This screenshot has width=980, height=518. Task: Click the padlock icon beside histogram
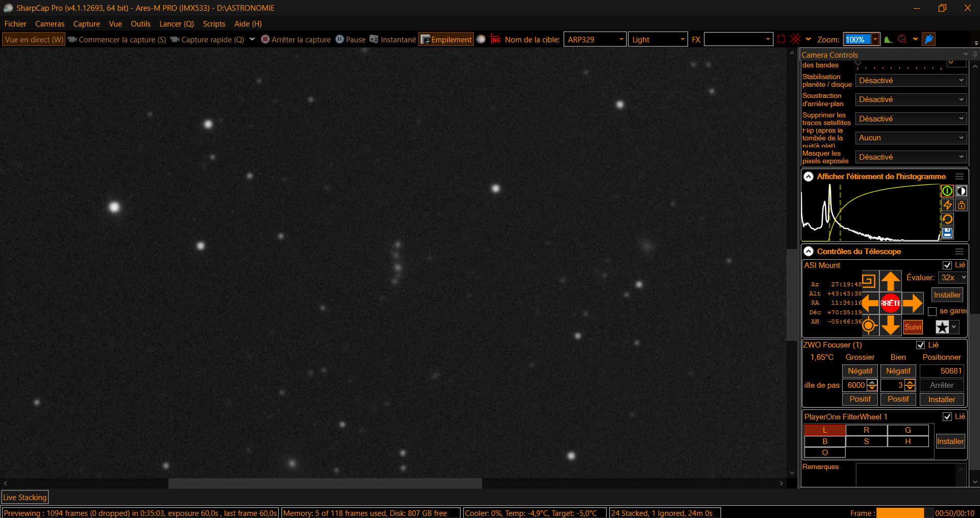tap(962, 205)
